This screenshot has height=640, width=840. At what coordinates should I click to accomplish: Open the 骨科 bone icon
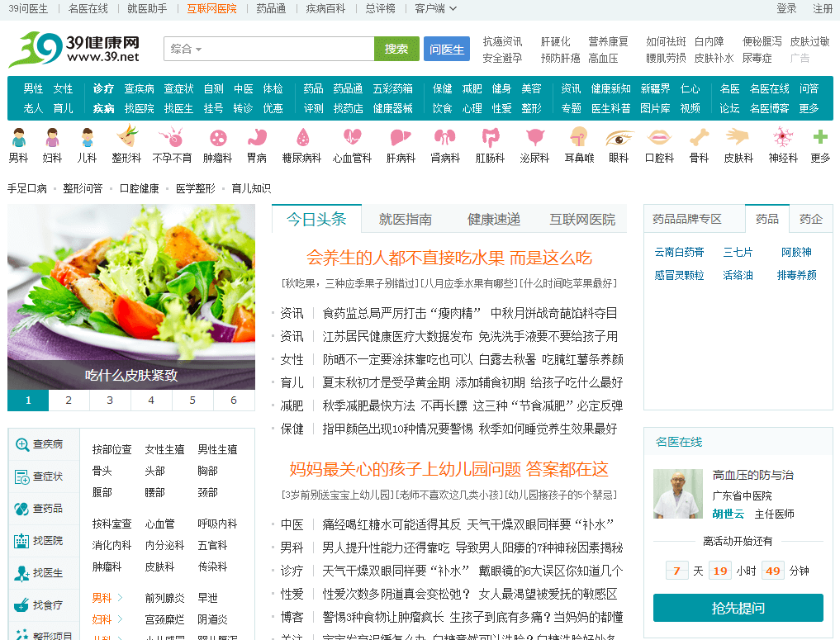[x=699, y=138]
